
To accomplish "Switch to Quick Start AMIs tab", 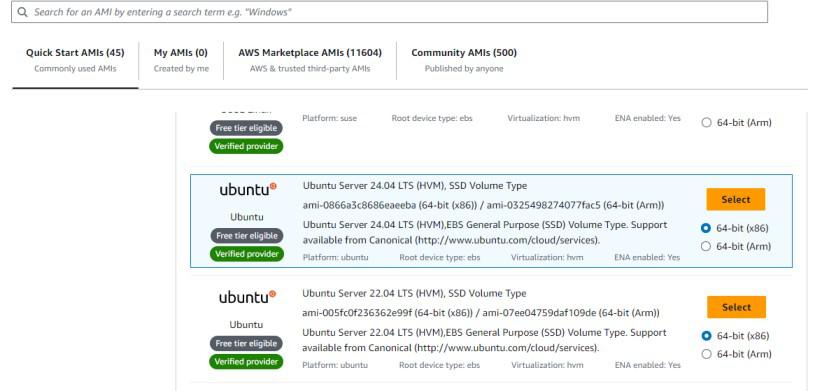I will pos(75,60).
